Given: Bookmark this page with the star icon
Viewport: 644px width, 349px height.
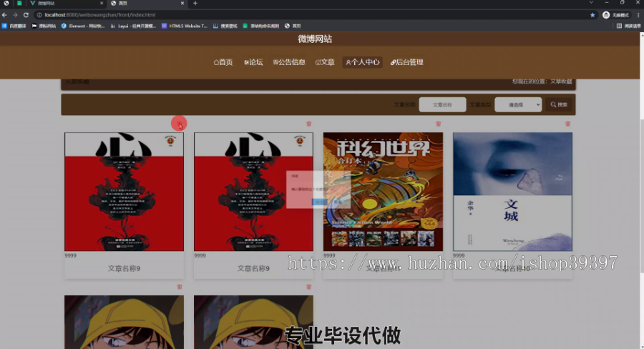Looking at the screenshot, I should pyautogui.click(x=592, y=15).
